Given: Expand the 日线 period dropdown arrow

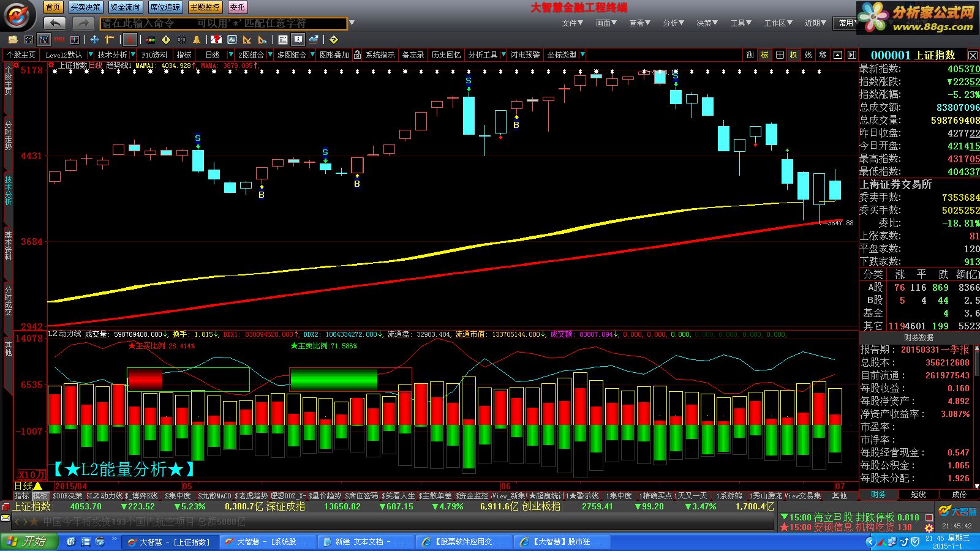Looking at the screenshot, I should tap(230, 54).
